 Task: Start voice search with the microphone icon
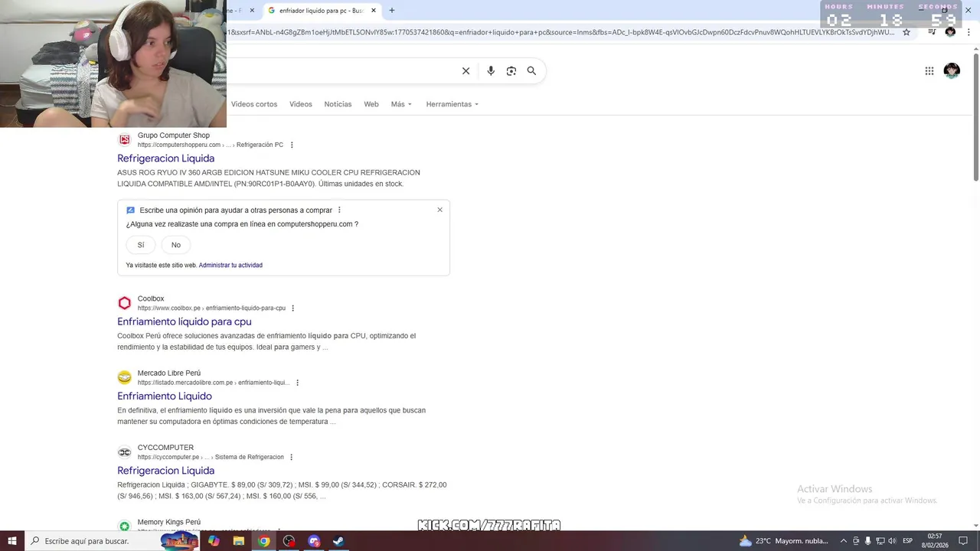pyautogui.click(x=491, y=71)
